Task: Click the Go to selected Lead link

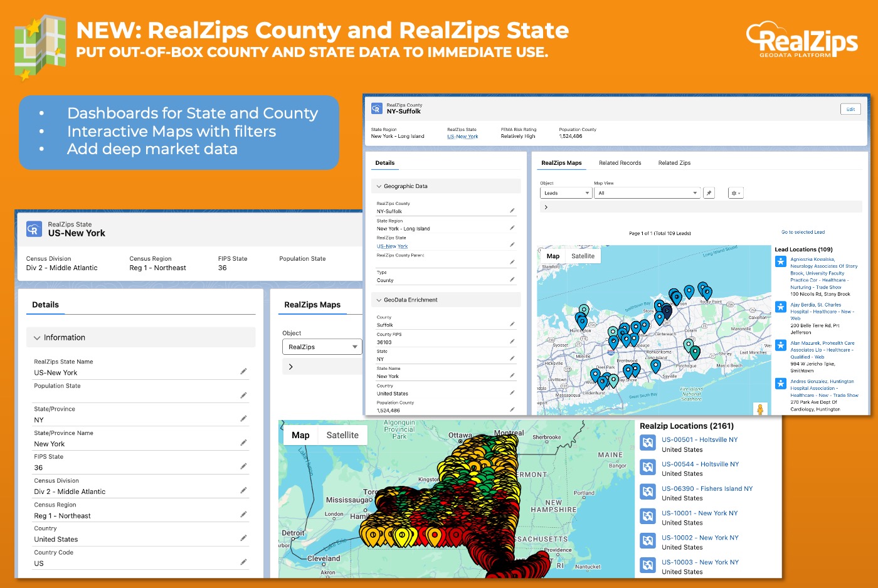Action: tap(803, 232)
